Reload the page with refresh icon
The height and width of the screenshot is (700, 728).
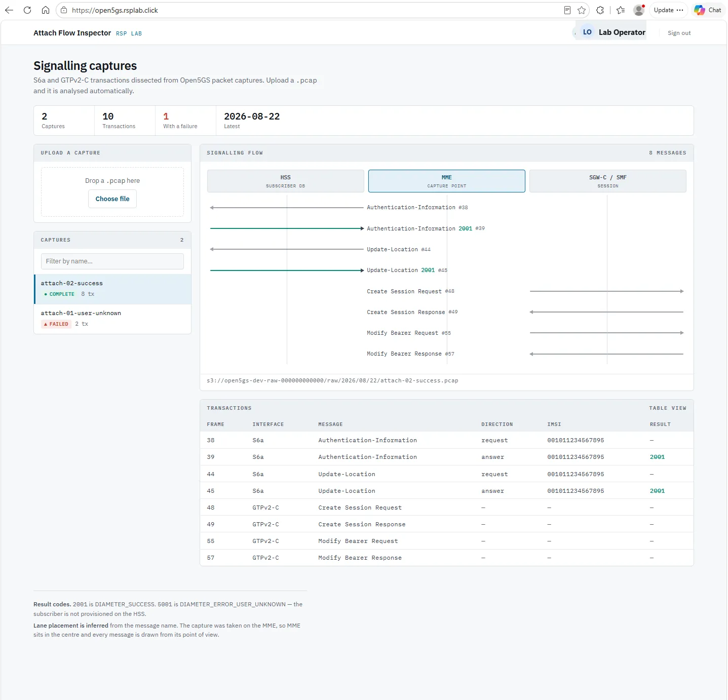click(x=27, y=10)
